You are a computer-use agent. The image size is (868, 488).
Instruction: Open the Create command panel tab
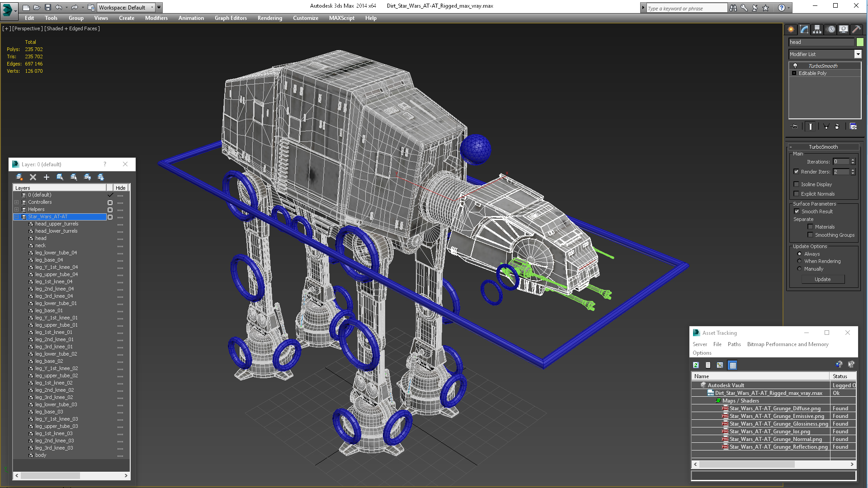(x=791, y=29)
